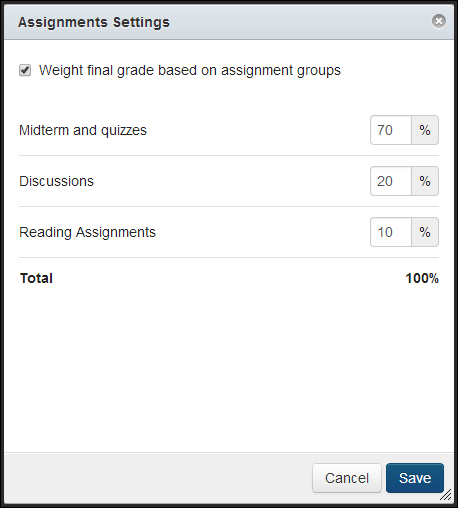Image resolution: width=458 pixels, height=508 pixels.
Task: Click the percent symbol beside Midterm weight
Action: point(425,130)
